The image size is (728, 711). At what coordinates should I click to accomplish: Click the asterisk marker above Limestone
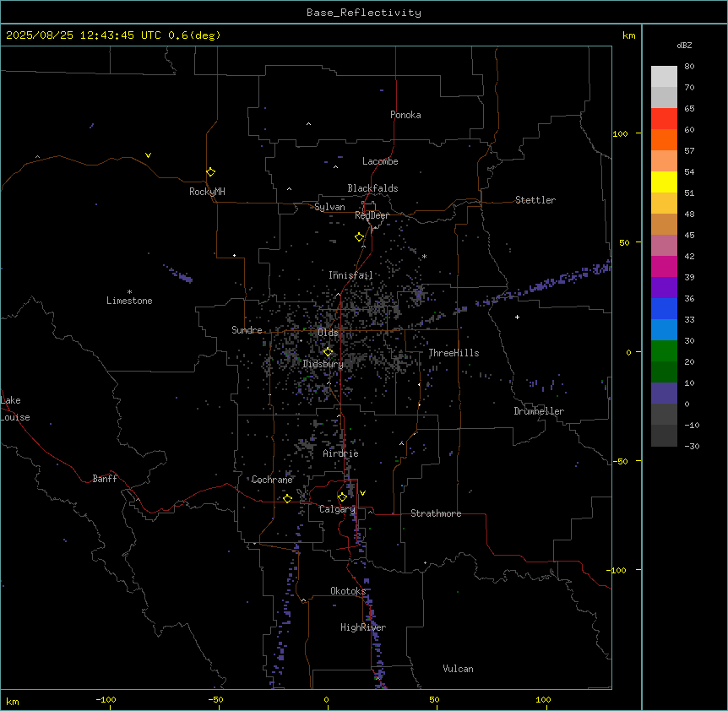point(129,292)
